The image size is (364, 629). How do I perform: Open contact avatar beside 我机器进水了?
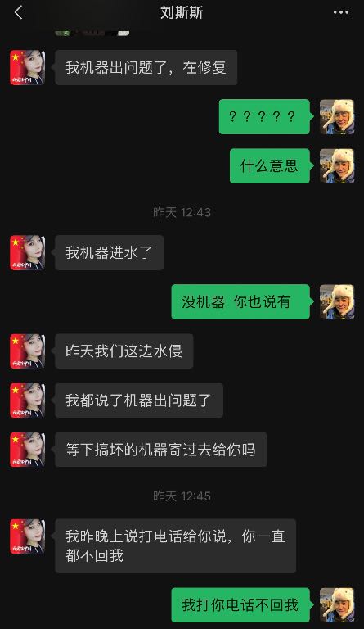pos(28,253)
